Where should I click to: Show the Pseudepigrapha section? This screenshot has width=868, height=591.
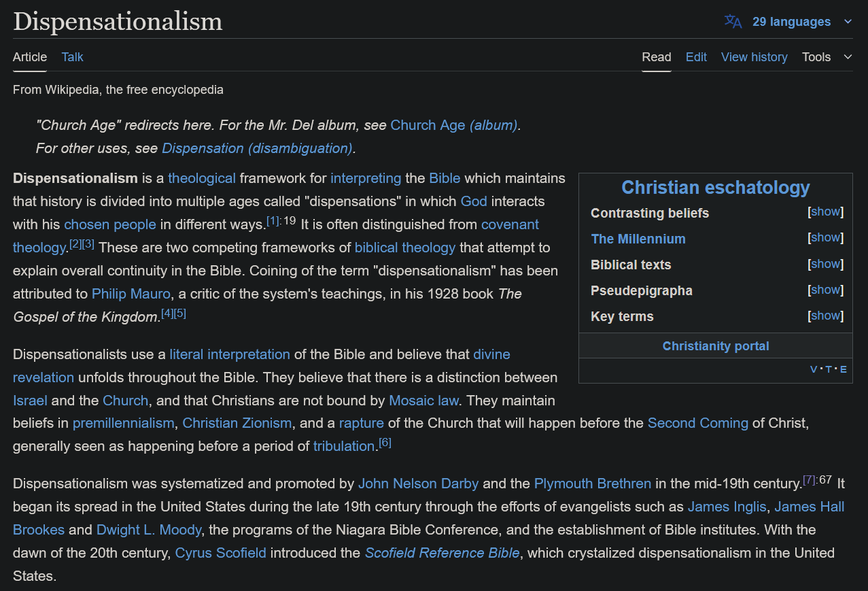point(826,290)
